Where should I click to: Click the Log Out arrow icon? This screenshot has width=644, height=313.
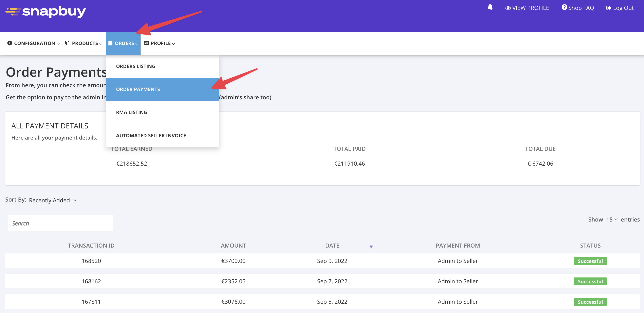(x=608, y=8)
